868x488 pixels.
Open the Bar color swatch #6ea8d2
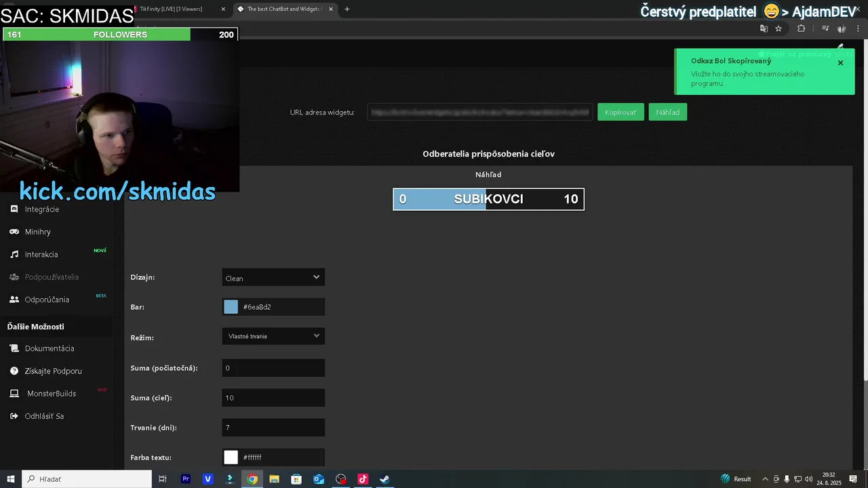231,307
